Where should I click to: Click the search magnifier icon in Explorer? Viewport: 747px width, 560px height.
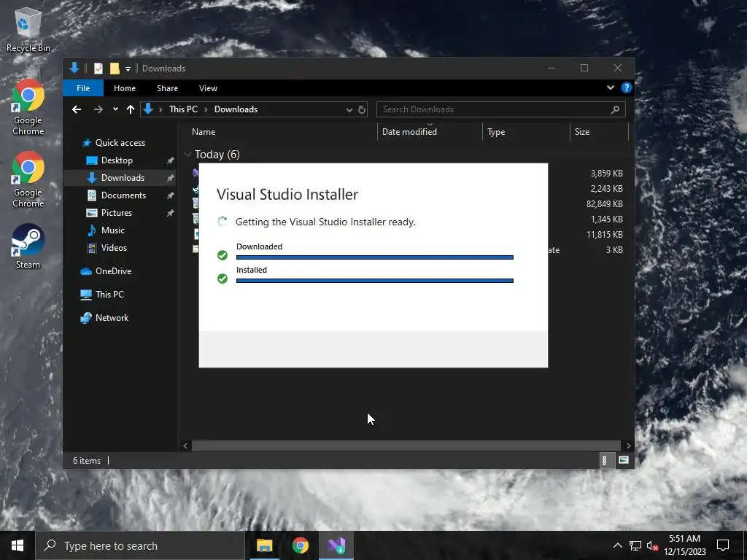pyautogui.click(x=615, y=109)
